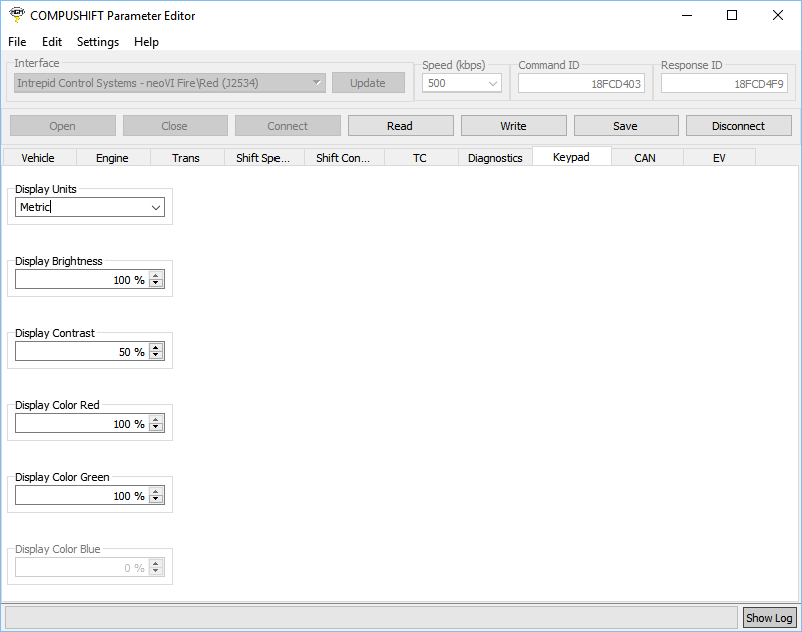Toggle the Show Log button
This screenshot has width=802, height=632.
[769, 618]
